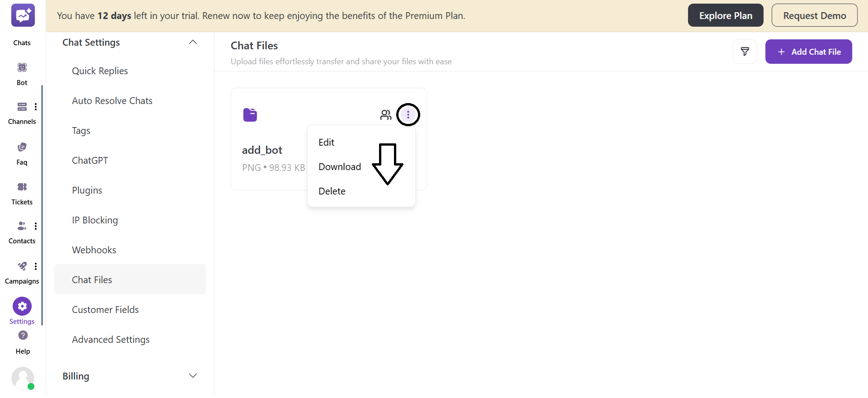
Task: Click the Explore Plan button in the banner
Action: (x=725, y=15)
